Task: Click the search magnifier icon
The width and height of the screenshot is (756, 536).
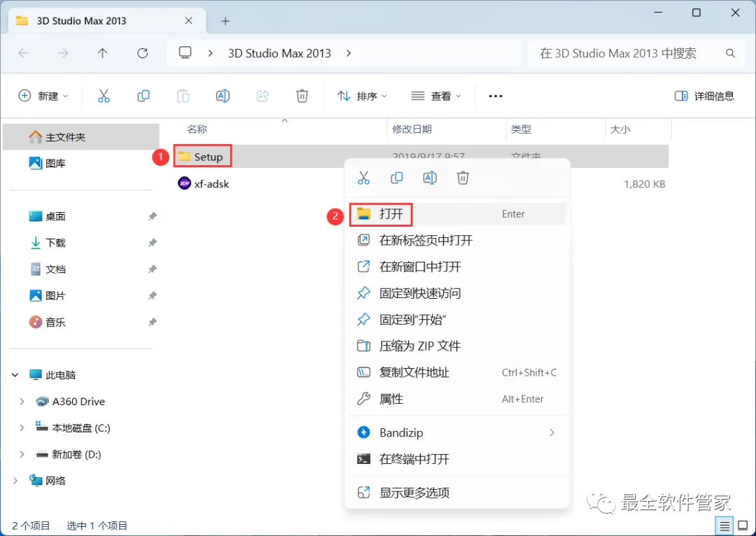Action: (x=730, y=53)
